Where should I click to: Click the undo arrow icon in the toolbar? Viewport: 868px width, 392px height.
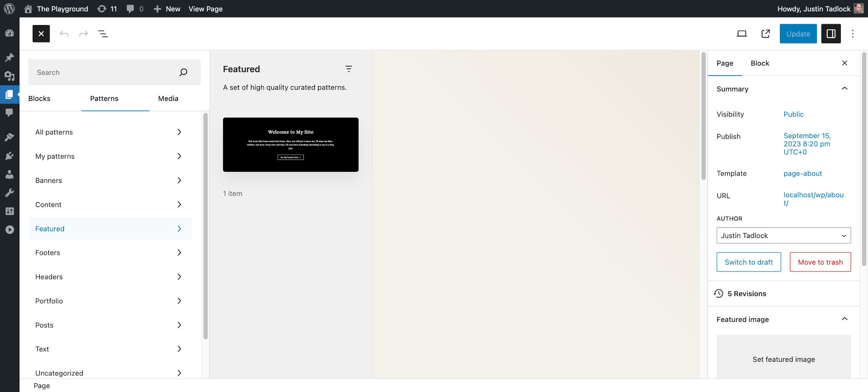pos(64,34)
